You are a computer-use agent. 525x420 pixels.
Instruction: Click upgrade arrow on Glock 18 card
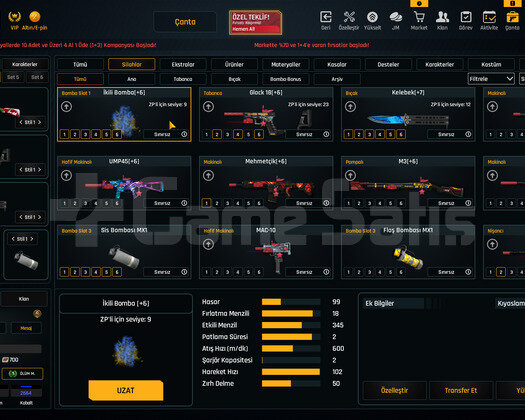(x=208, y=107)
